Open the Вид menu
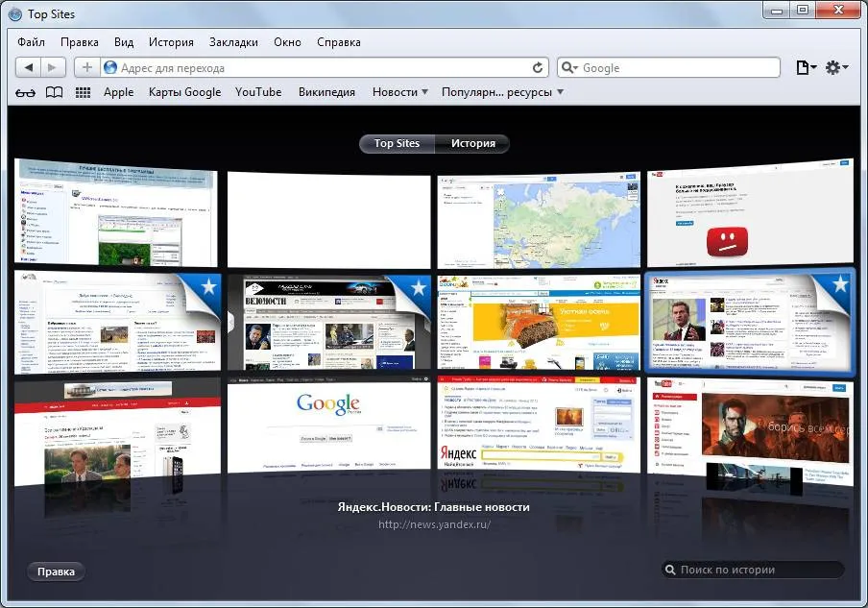The image size is (868, 608). [x=124, y=42]
